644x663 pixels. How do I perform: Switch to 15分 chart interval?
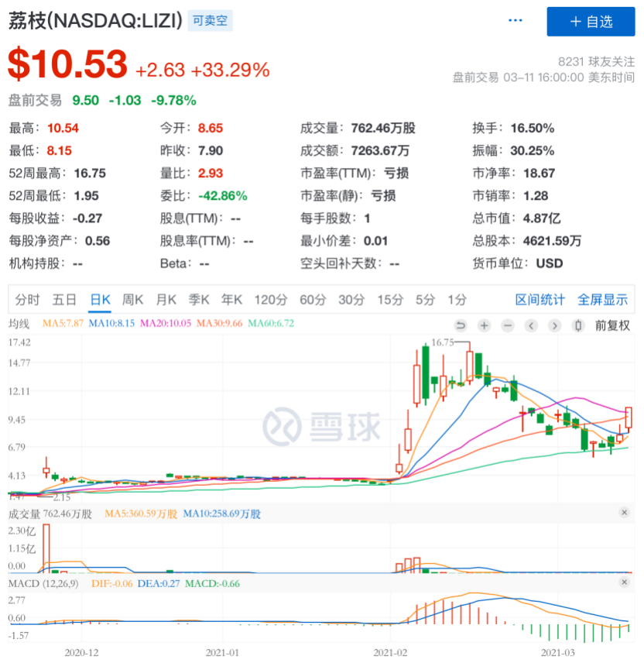click(x=390, y=300)
